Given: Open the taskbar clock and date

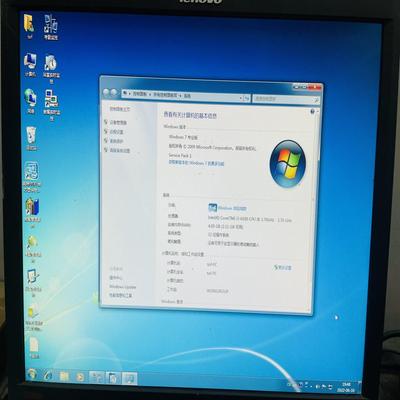Looking at the screenshot, I should tap(346, 387).
